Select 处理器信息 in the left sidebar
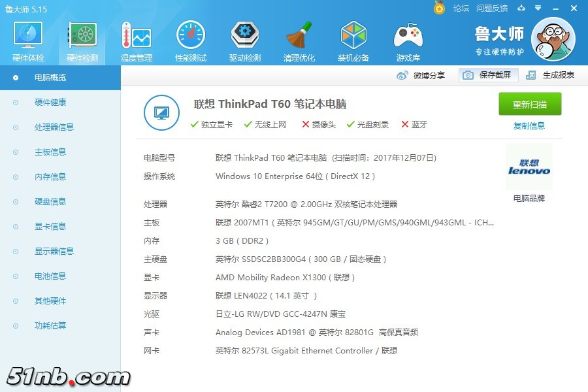The height and width of the screenshot is (392, 588). pyautogui.click(x=54, y=127)
